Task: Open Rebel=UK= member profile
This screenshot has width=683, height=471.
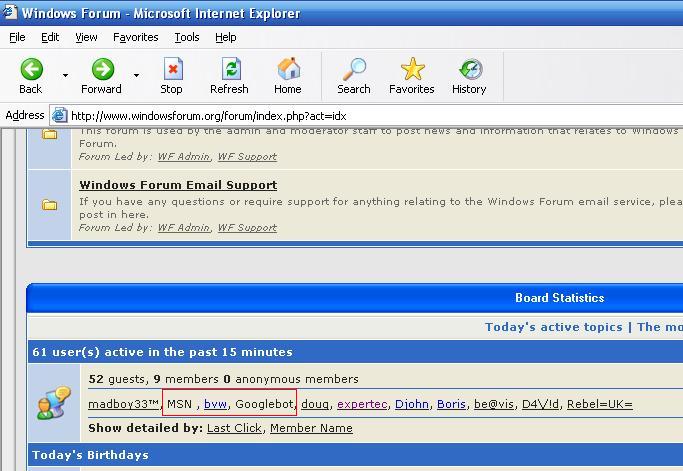Action: point(599,404)
